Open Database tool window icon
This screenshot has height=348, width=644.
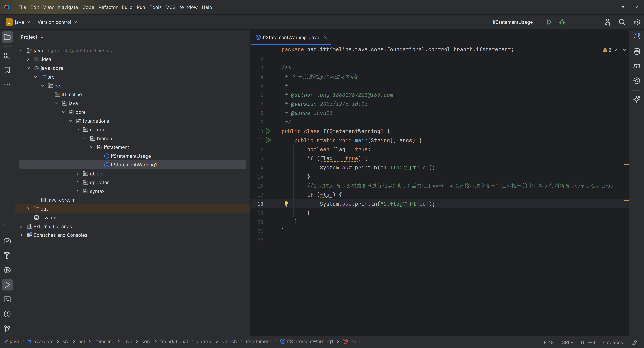pos(636,51)
